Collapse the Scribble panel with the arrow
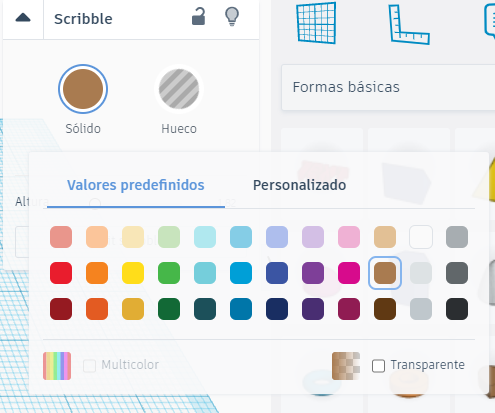495x413 pixels. click(23, 18)
